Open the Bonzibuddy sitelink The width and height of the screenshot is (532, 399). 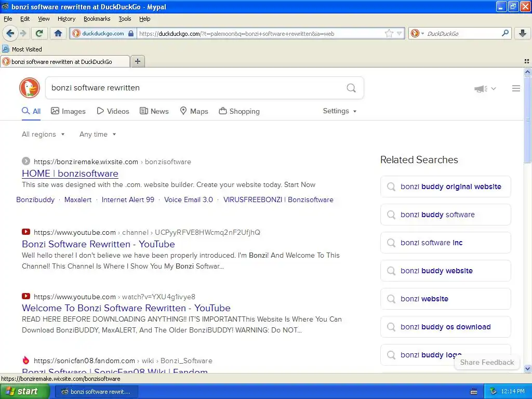pyautogui.click(x=35, y=200)
